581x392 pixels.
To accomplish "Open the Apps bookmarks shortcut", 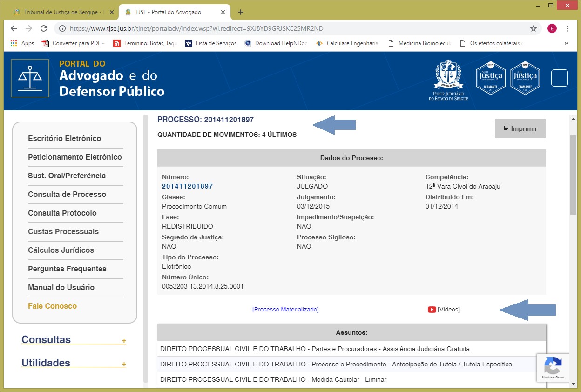I will point(22,43).
